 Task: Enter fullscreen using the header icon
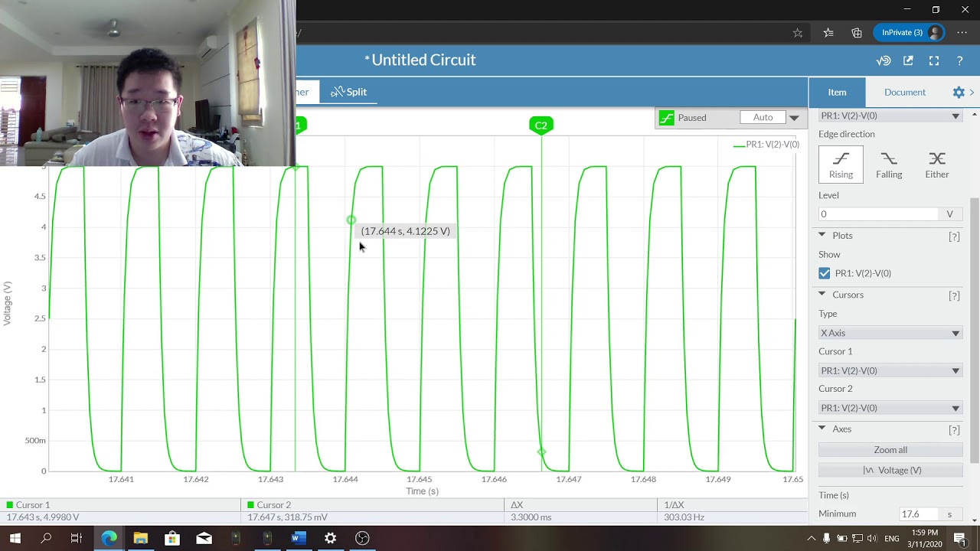click(x=934, y=60)
